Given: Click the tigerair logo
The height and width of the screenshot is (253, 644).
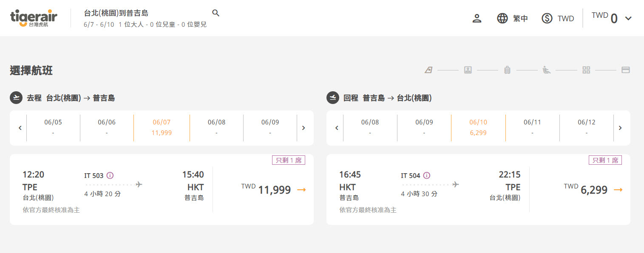Looking at the screenshot, I should [x=34, y=18].
